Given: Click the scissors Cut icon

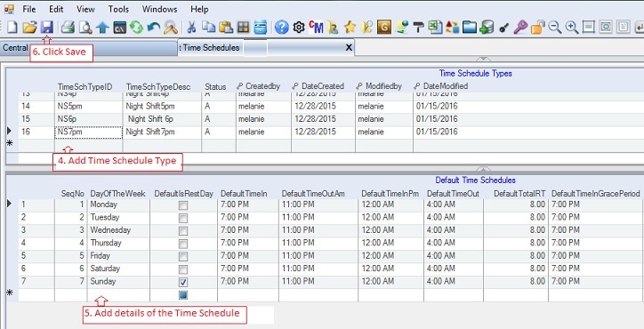Looking at the screenshot, I should click(191, 28).
